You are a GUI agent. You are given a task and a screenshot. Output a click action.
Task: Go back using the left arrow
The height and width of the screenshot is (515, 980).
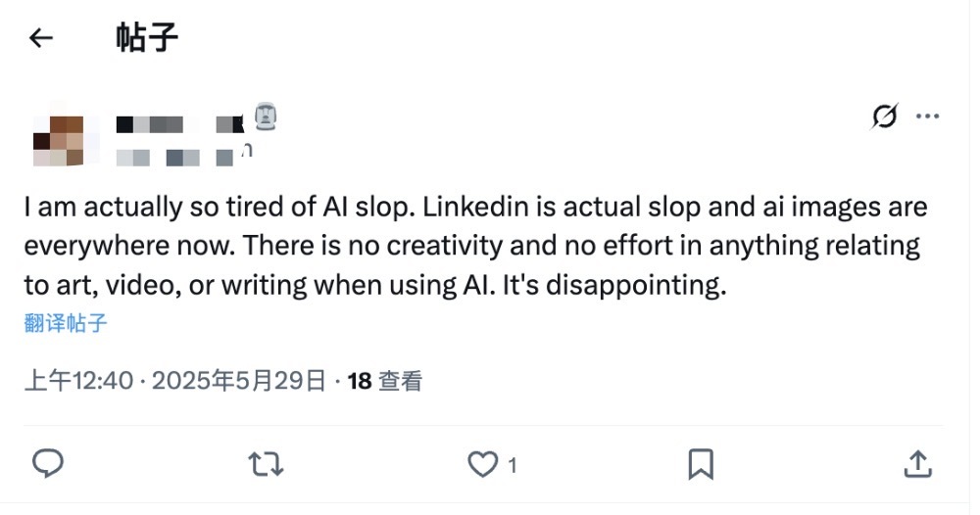[40, 38]
